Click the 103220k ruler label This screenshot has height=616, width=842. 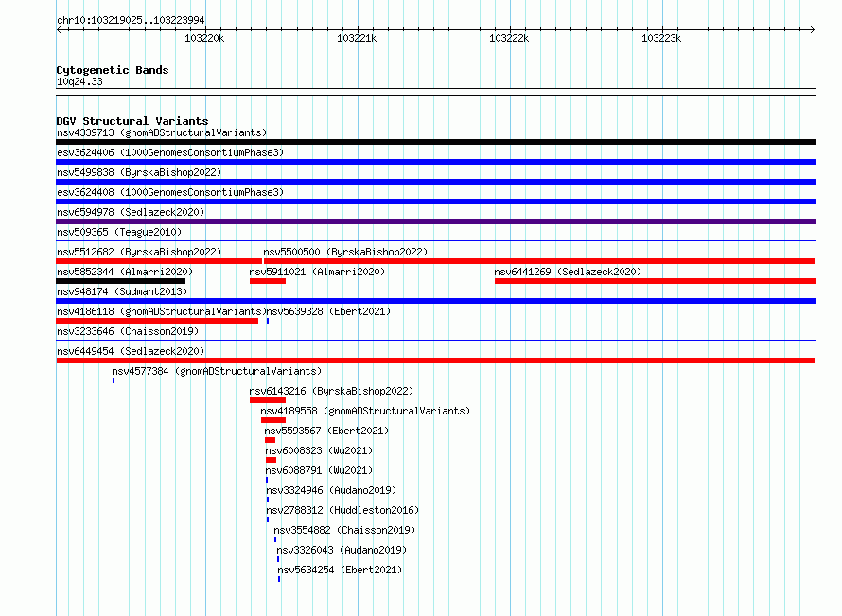(x=204, y=38)
